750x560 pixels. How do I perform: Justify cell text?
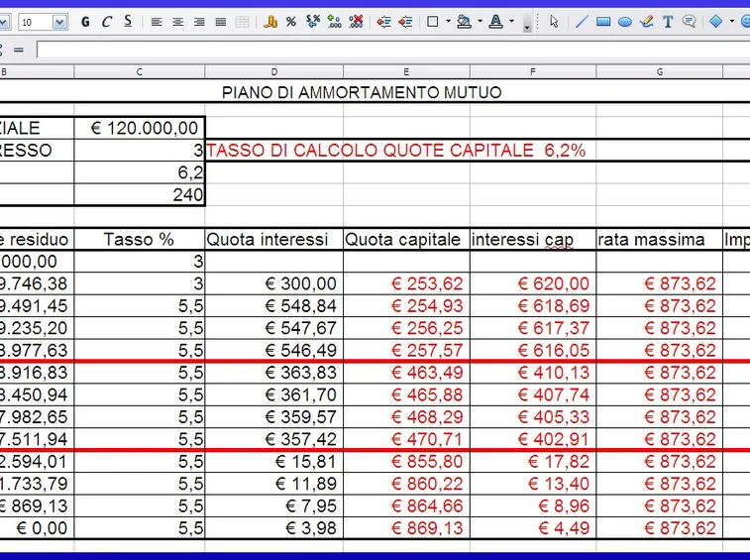221,22
